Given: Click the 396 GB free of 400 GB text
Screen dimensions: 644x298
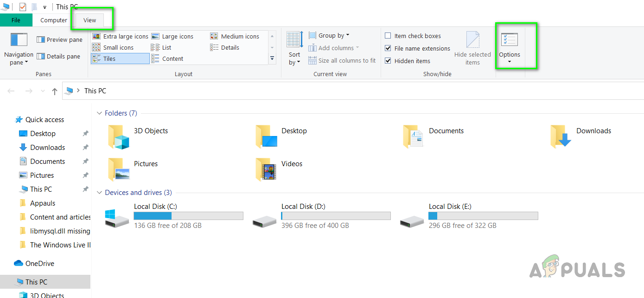Looking at the screenshot, I should [x=315, y=226].
